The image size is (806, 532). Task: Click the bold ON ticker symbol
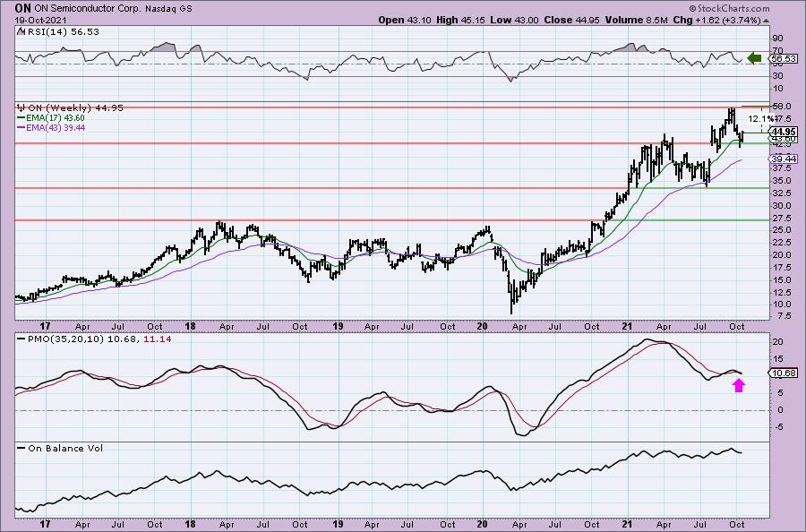pos(22,8)
